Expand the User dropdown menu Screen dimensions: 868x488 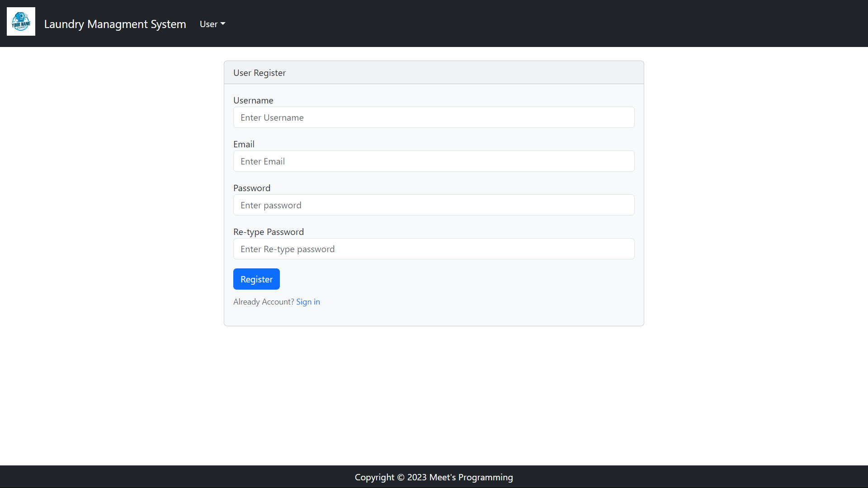pyautogui.click(x=212, y=24)
